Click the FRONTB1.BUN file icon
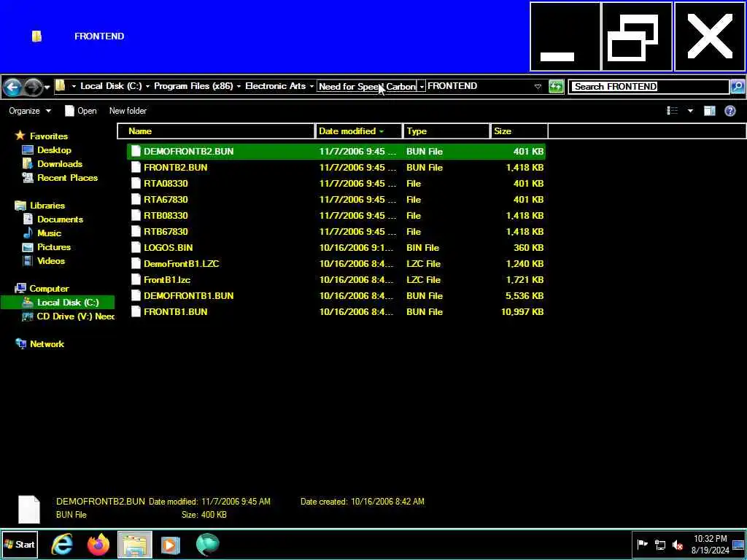Image resolution: width=747 pixels, height=560 pixels. pyautogui.click(x=136, y=312)
